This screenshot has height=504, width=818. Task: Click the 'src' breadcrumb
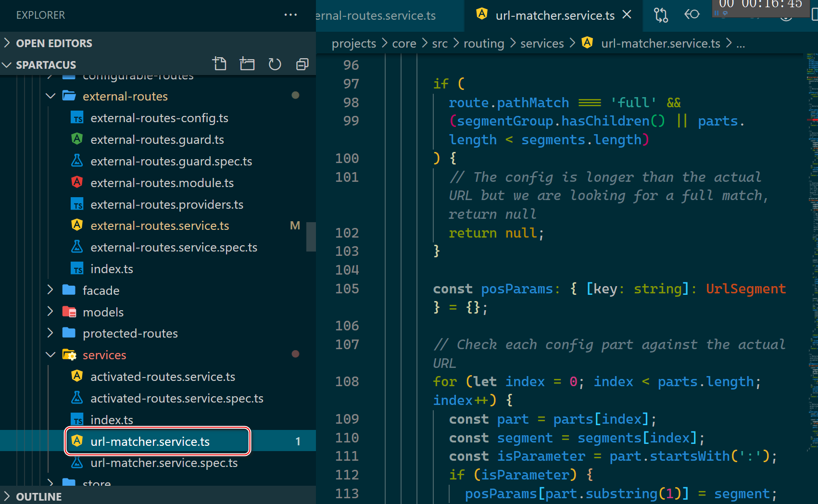440,44
